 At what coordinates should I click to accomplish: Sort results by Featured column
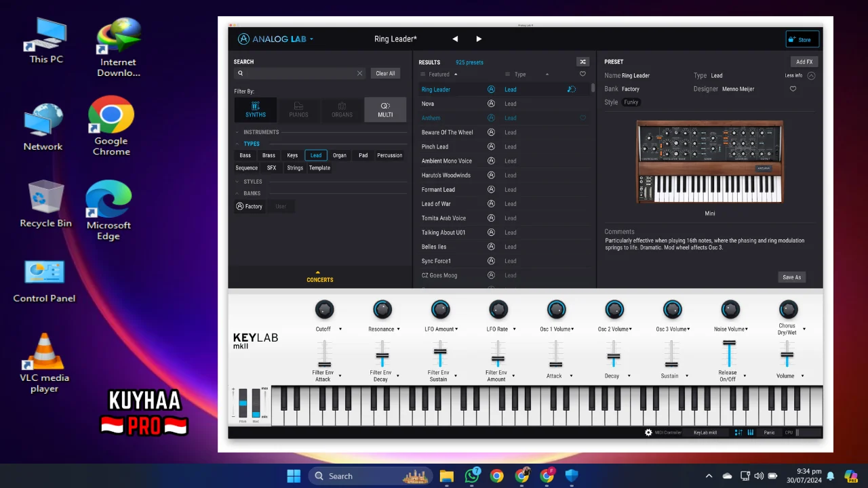coord(439,74)
